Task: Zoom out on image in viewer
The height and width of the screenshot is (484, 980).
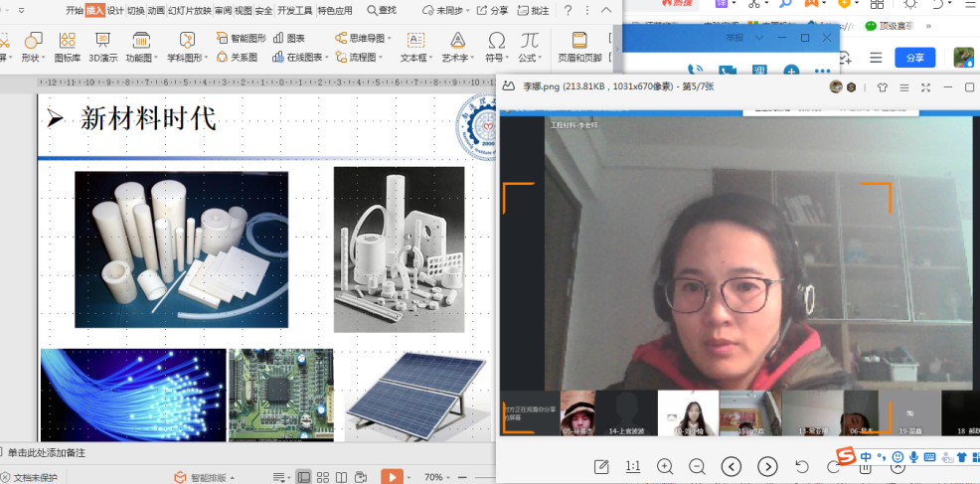Action: (x=697, y=466)
